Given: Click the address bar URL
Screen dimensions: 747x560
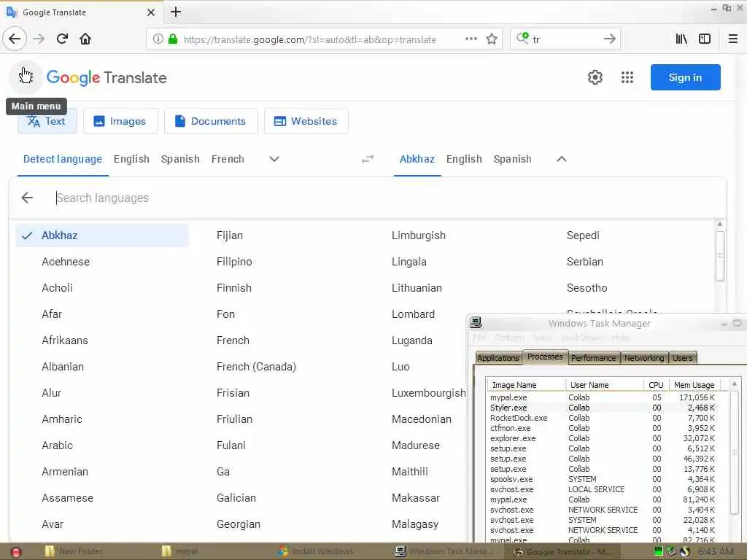Looking at the screenshot, I should (x=309, y=39).
